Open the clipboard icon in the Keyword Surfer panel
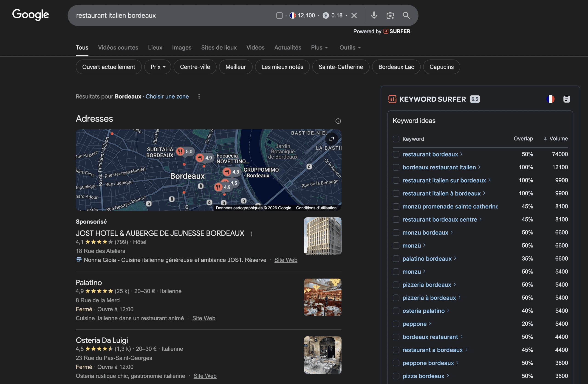Image resolution: width=588 pixels, height=384 pixels. tap(566, 99)
